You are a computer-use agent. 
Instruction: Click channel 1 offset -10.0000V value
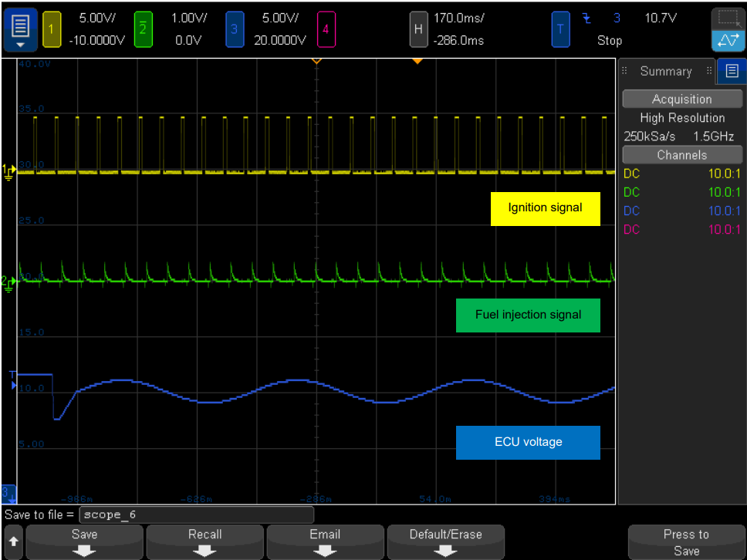(x=96, y=40)
